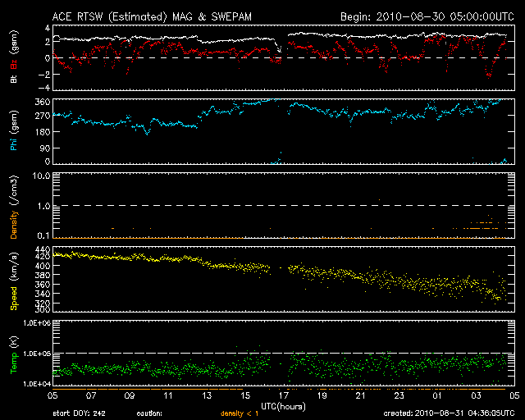Click the '03' hour tick label

[476, 396]
